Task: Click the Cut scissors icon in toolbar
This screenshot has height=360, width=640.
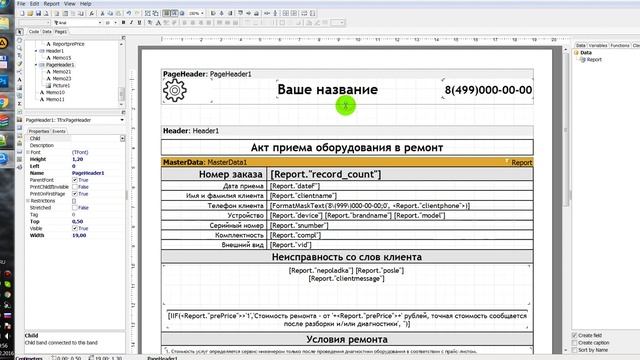Action: tap(102, 13)
